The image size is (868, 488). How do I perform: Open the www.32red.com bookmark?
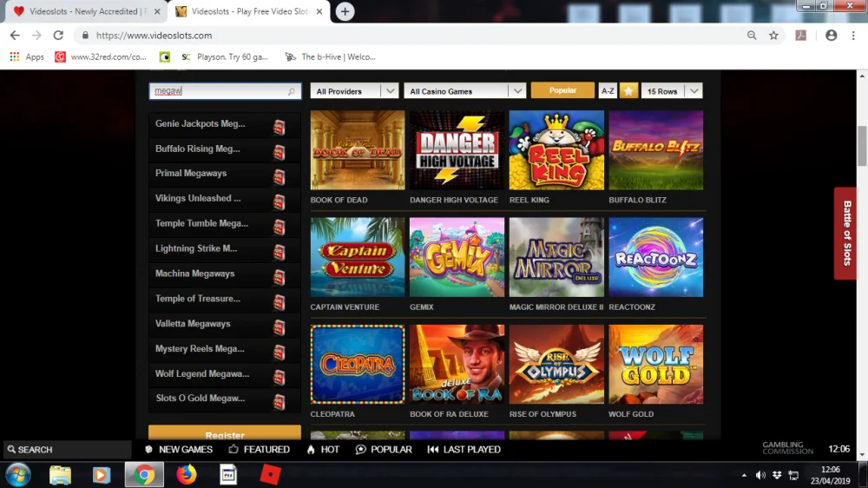(x=101, y=56)
